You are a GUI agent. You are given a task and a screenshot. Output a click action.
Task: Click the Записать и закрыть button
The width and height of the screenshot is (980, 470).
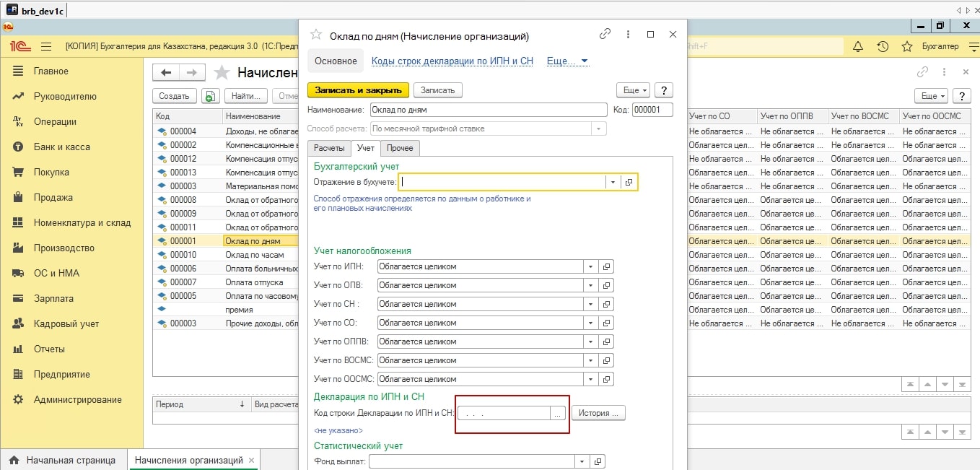[x=358, y=90]
